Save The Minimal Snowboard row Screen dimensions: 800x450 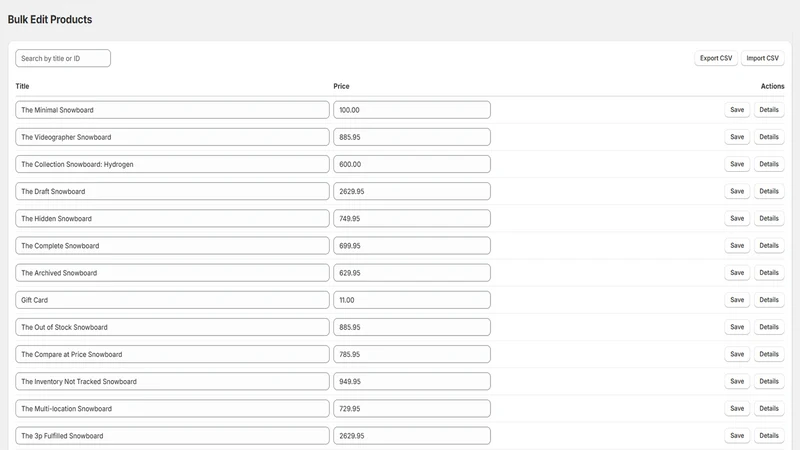(x=737, y=110)
